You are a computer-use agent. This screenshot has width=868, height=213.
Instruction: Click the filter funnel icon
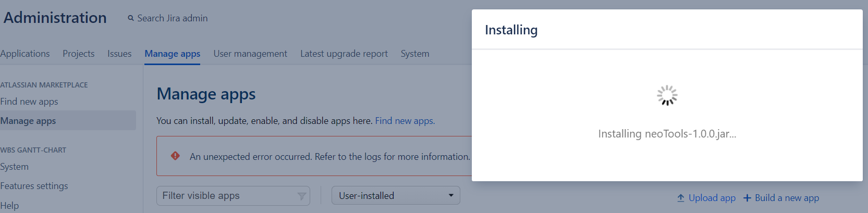click(x=301, y=196)
